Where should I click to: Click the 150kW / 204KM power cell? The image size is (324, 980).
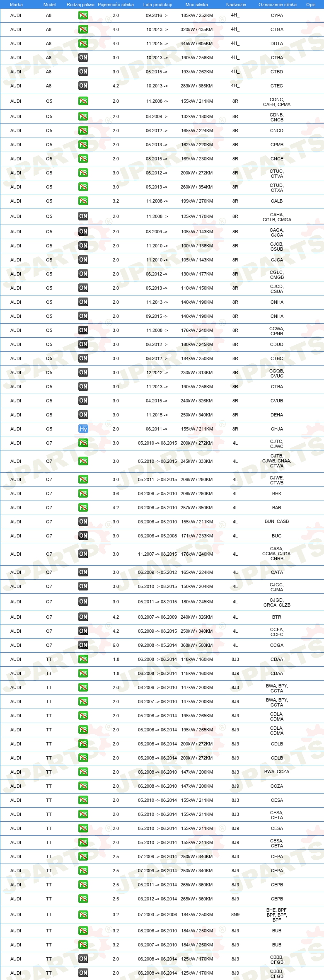point(197,586)
